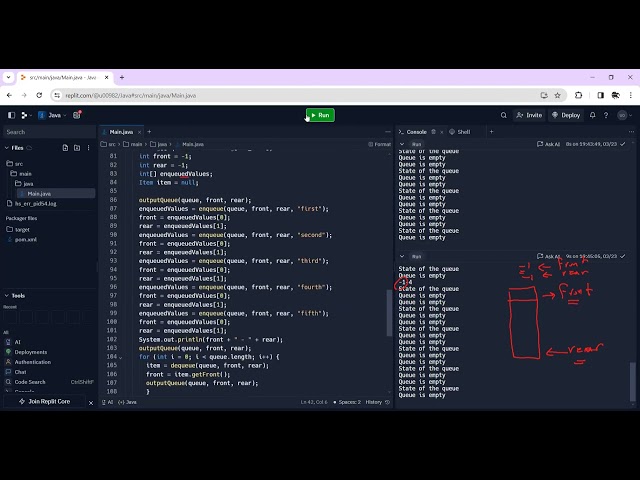Image resolution: width=640 pixels, height=480 pixels.
Task: Collapse the Files section
Action: 7,148
